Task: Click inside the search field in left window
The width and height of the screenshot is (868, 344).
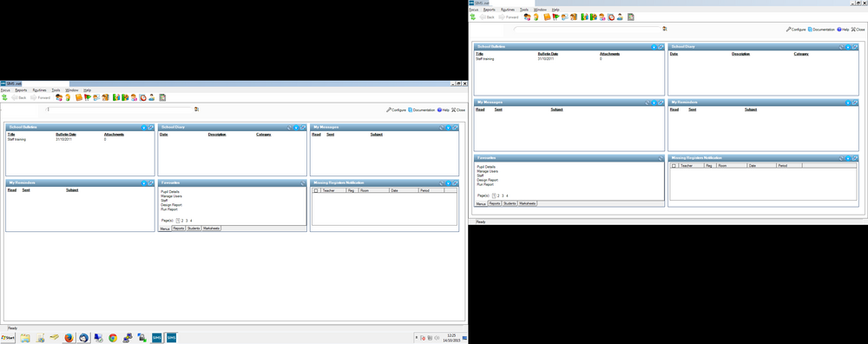Action: coord(119,109)
